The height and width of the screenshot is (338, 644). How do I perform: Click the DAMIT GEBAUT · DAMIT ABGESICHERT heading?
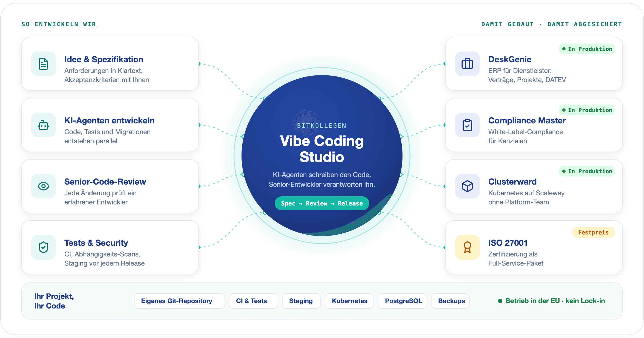click(551, 24)
